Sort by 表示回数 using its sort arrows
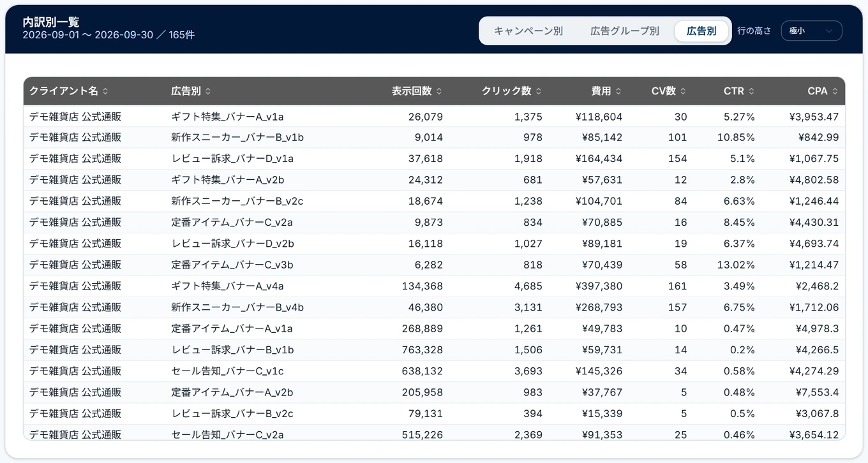 point(439,91)
